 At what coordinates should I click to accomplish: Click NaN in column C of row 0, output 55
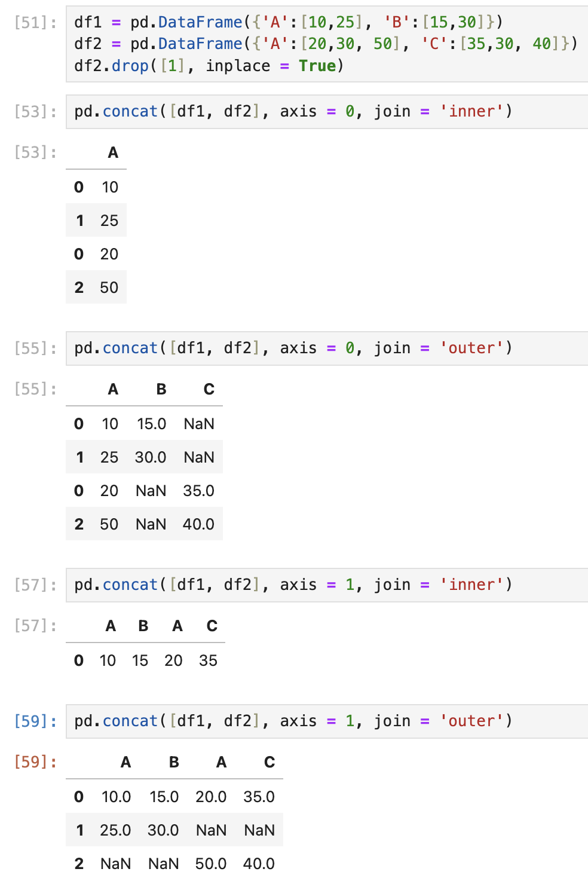(x=199, y=424)
